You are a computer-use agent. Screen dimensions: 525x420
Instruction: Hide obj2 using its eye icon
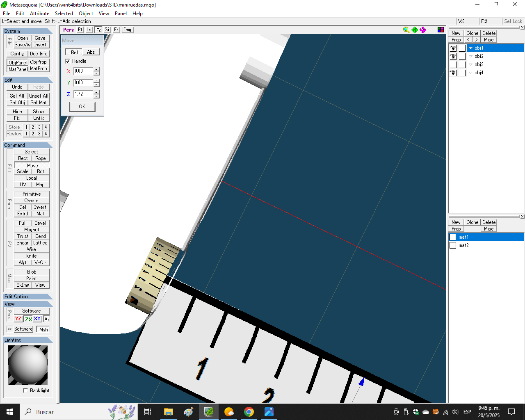click(x=453, y=56)
